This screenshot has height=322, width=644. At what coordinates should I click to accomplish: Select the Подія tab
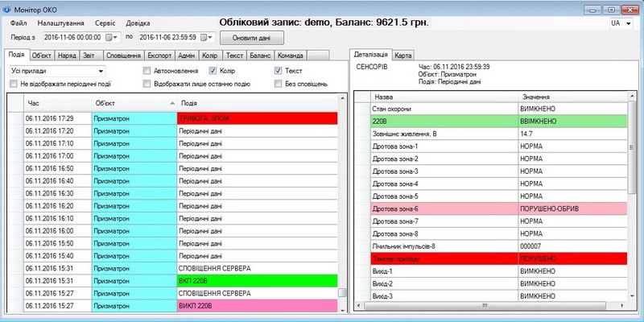[17, 55]
